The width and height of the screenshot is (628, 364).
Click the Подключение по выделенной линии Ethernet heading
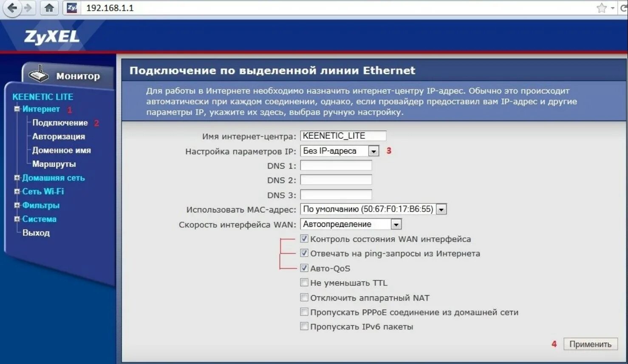(272, 71)
